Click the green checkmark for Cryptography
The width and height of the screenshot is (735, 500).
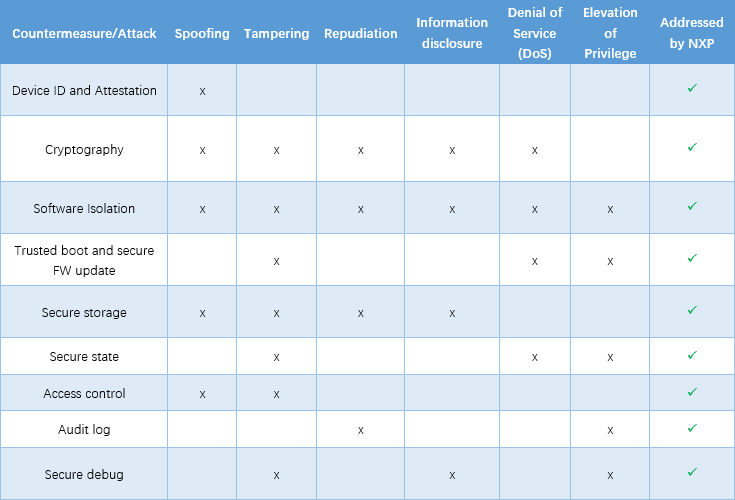692,148
